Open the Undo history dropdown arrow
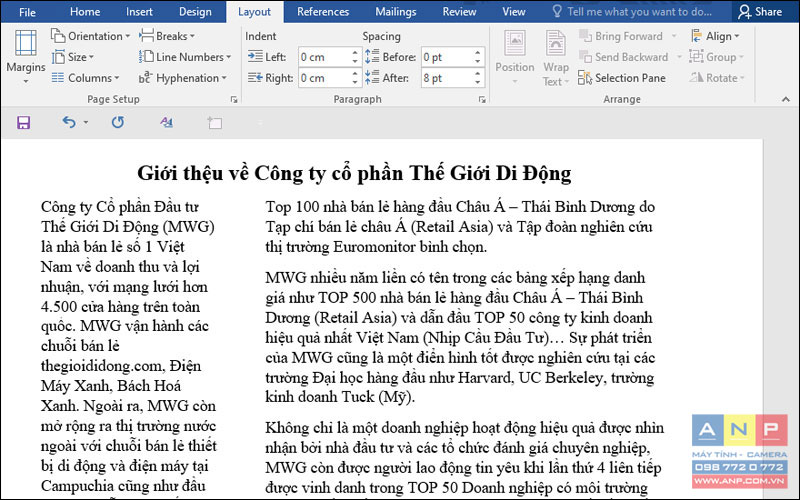The width and height of the screenshot is (800, 500). (x=85, y=122)
